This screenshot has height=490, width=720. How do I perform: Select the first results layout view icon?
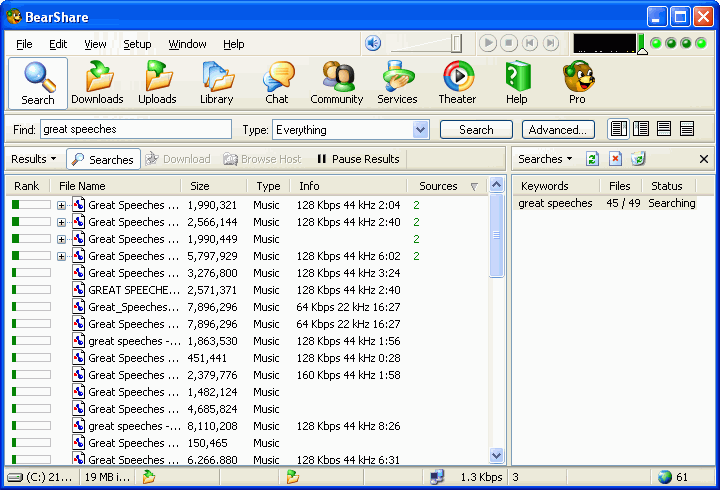coord(619,129)
